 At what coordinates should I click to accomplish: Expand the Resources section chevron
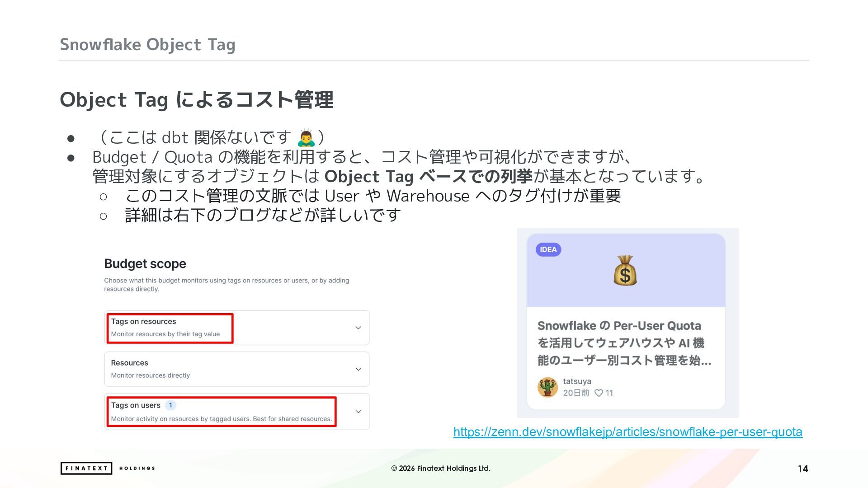(x=359, y=369)
